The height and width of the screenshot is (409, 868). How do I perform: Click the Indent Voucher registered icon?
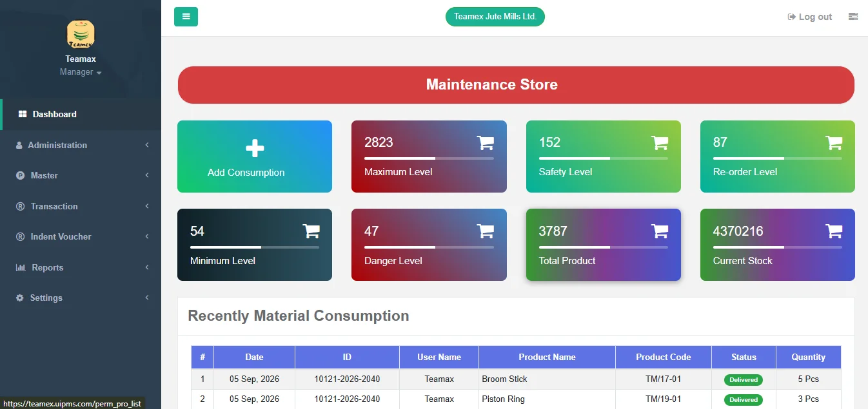20,237
